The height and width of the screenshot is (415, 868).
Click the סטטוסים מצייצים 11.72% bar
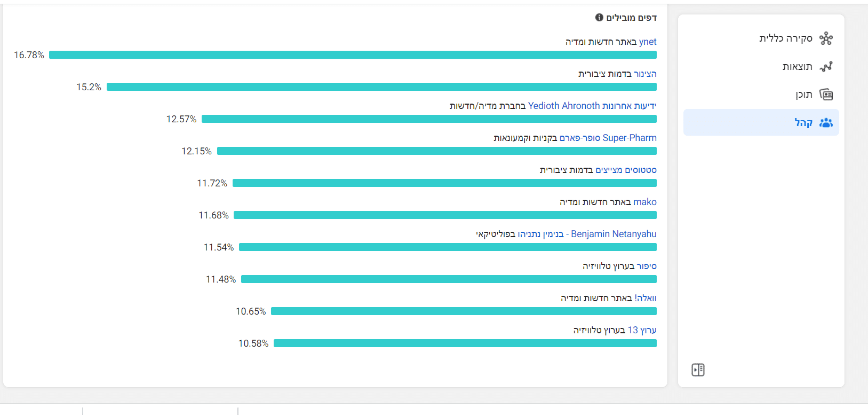[444, 183]
